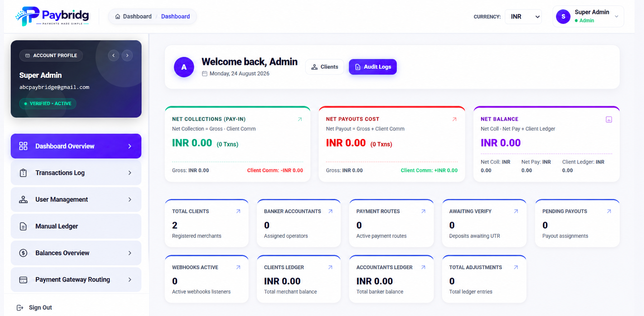Expand the Balances Overview chevron

click(130, 253)
